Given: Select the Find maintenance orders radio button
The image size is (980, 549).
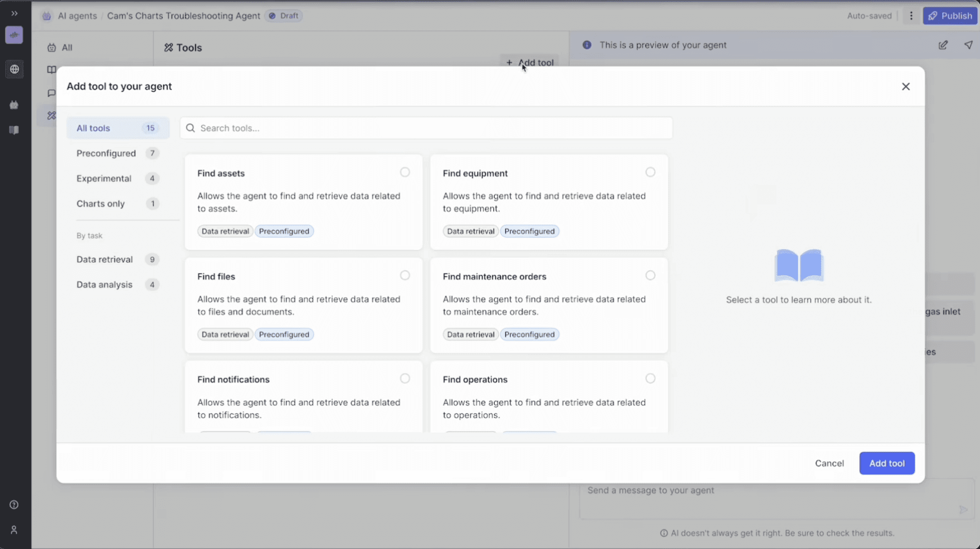Looking at the screenshot, I should coord(650,275).
